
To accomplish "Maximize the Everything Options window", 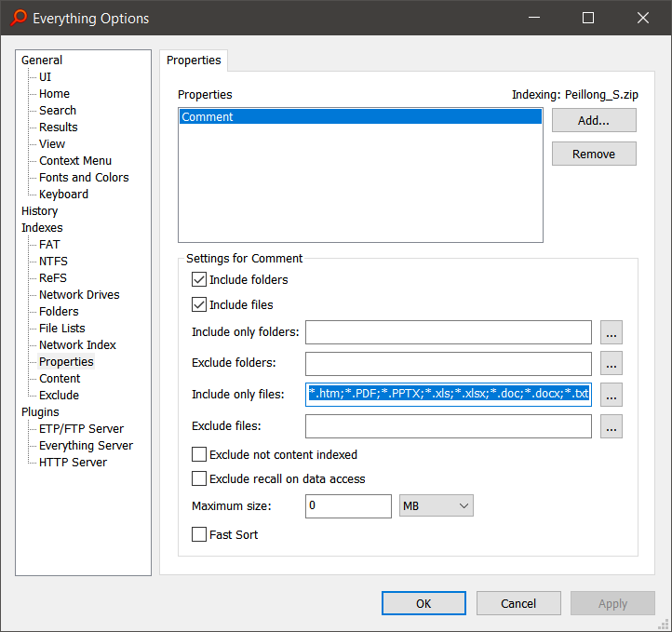I will tap(588, 18).
